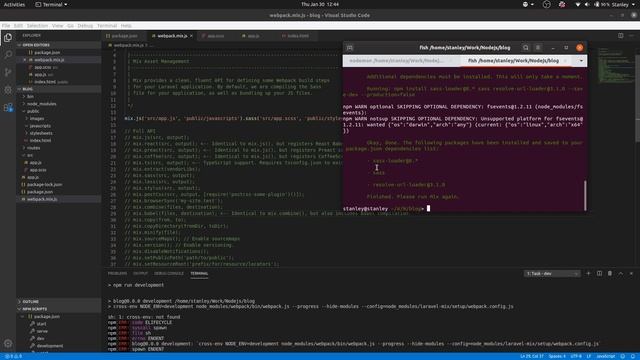640x360 pixels.
Task: Open the editor More Actions ellipsis
Action: [x=631, y=36]
